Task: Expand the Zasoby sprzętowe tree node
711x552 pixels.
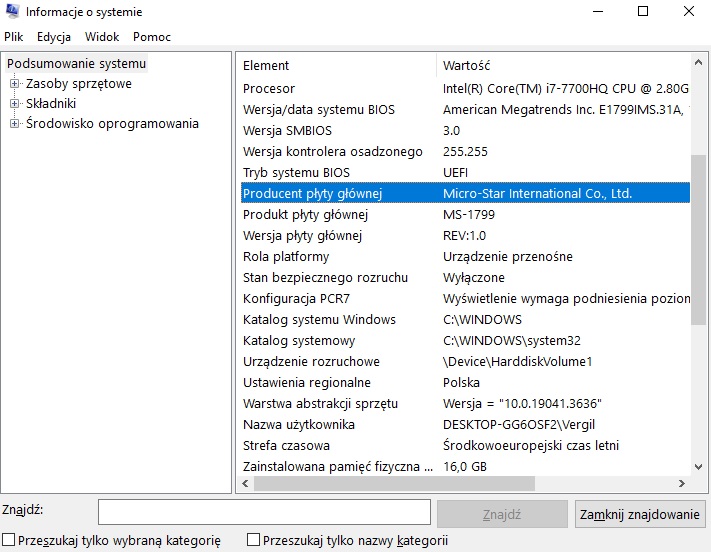Action: coord(15,84)
